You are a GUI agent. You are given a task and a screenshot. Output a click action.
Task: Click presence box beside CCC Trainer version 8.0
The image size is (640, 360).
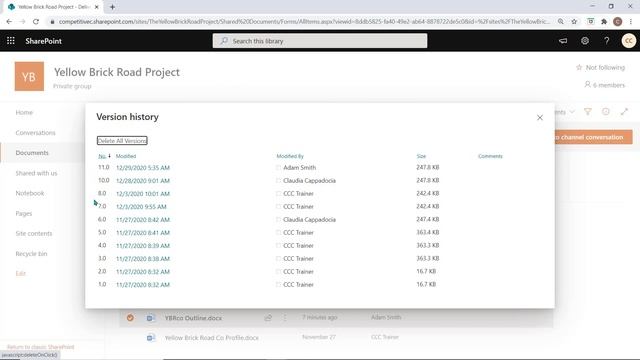(278, 194)
